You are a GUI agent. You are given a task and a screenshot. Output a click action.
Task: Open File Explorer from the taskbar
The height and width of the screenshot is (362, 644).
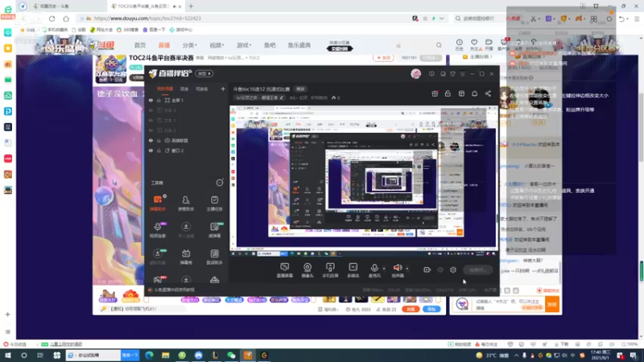(166, 356)
